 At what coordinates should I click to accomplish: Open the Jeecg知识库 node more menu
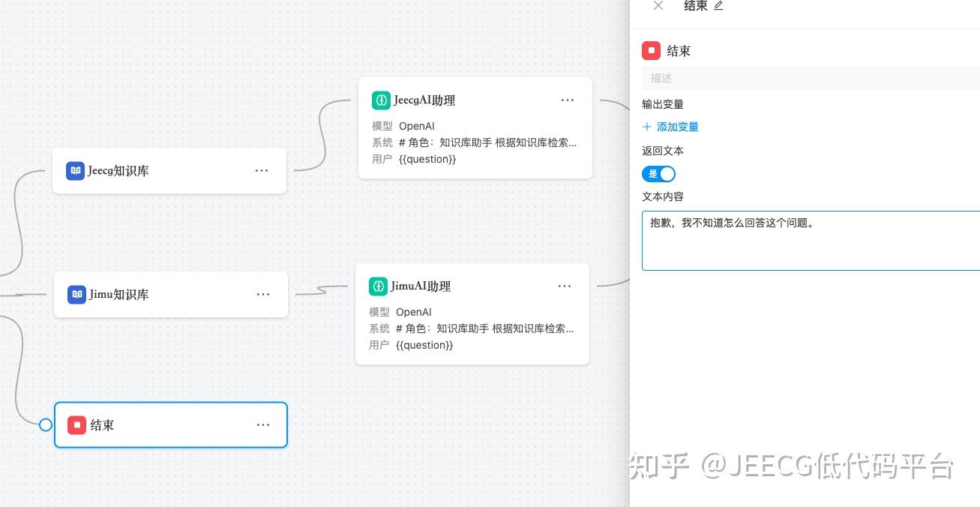[262, 170]
